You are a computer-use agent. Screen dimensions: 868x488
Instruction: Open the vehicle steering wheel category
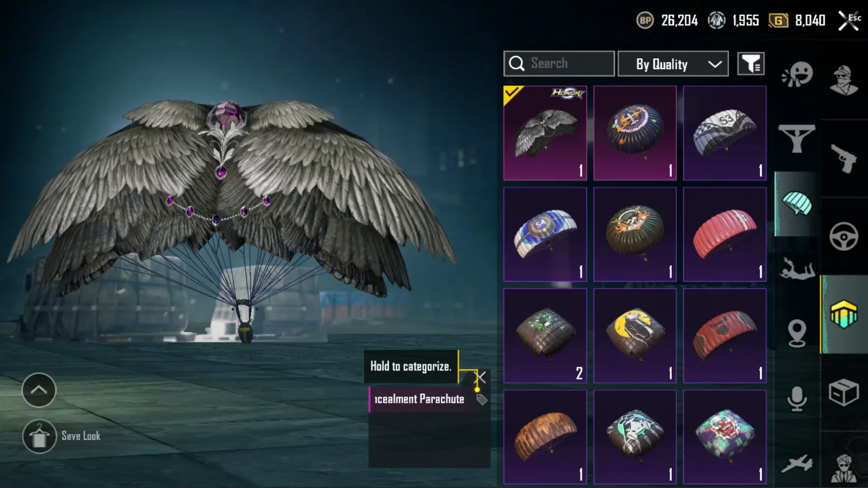[x=844, y=236]
